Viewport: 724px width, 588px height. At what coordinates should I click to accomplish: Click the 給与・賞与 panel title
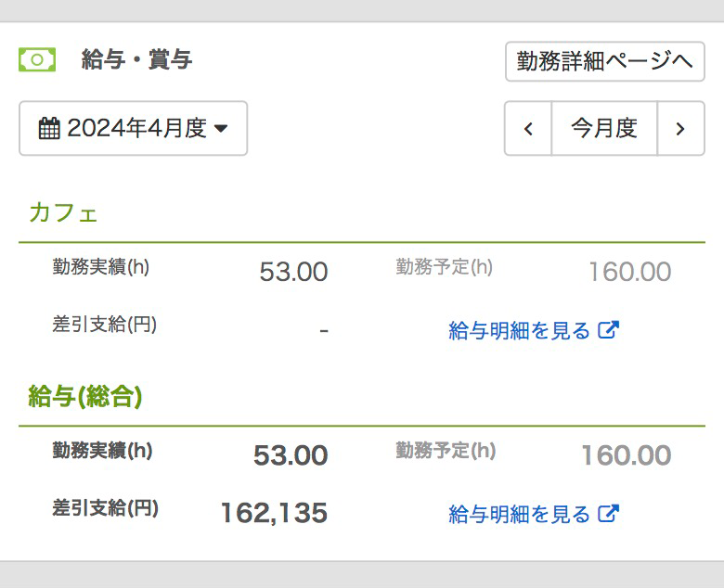136,59
